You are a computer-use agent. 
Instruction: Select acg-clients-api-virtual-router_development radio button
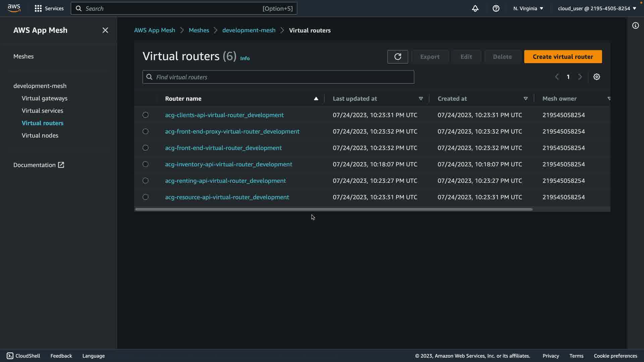point(145,115)
